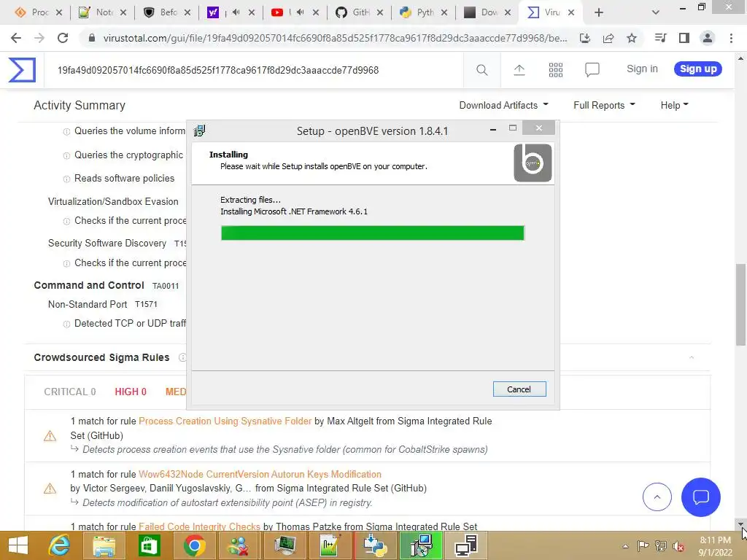The image size is (747, 560).
Task: Open Chrome tab search chevron
Action: (656, 12)
